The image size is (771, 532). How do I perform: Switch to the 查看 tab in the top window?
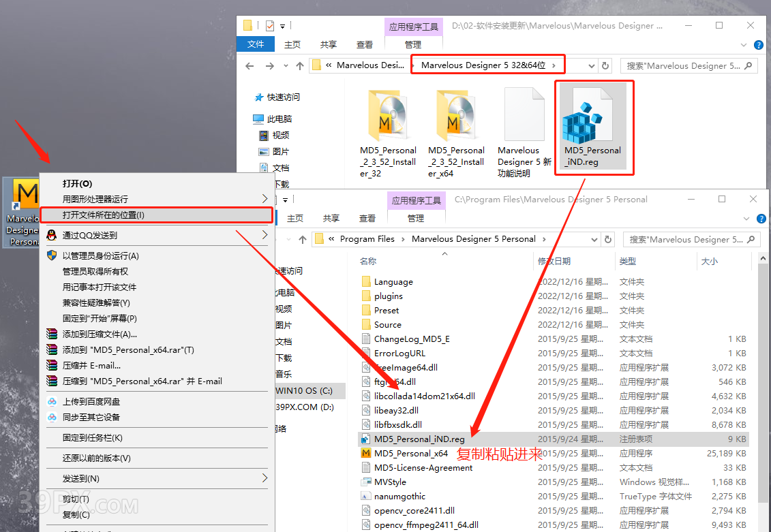364,44
